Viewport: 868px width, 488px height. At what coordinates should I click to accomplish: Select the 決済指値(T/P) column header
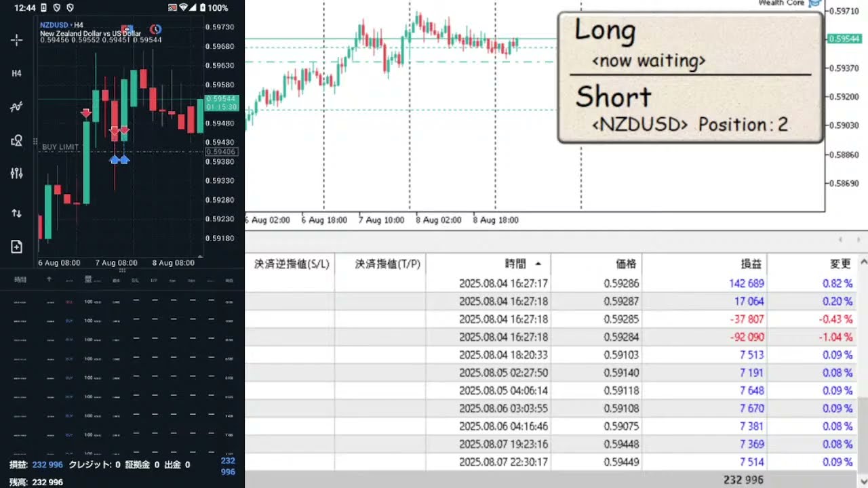(x=387, y=264)
